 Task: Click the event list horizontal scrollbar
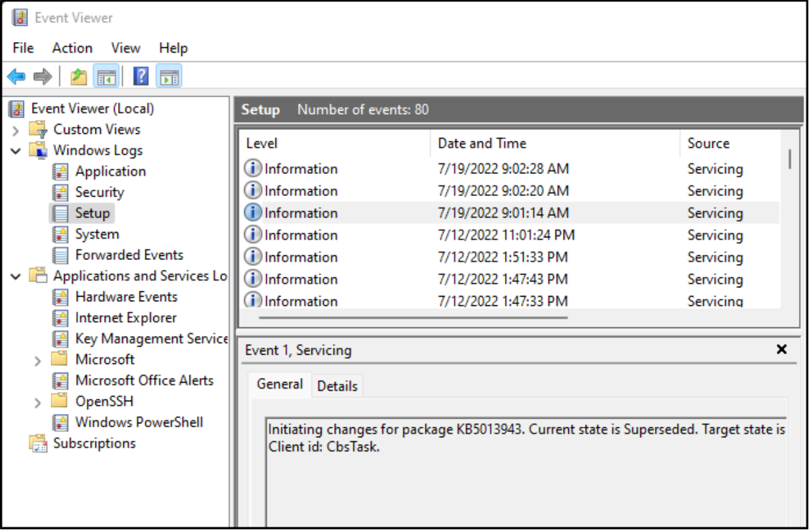pos(414,317)
